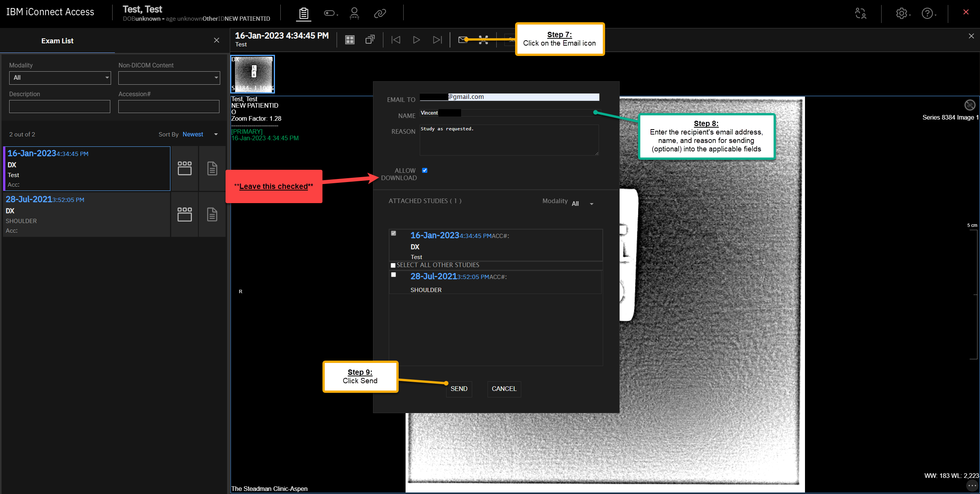The width and height of the screenshot is (980, 494).
Task: Open the series layout grid icon
Action: [x=350, y=39]
